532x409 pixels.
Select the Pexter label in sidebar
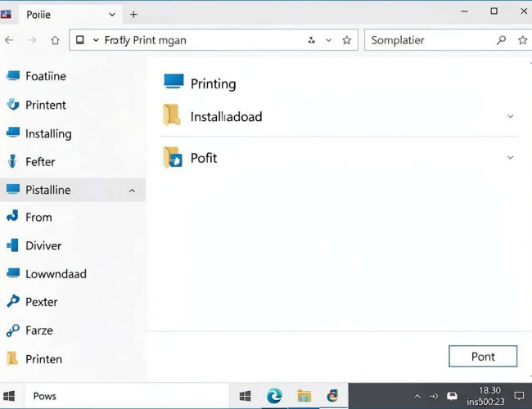42,302
